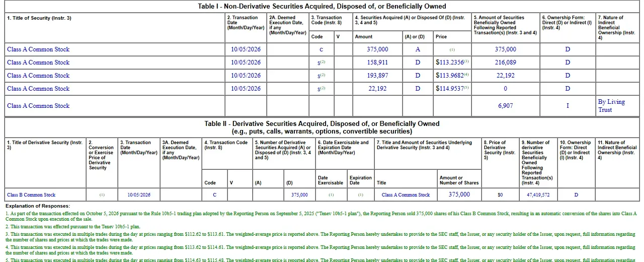
Task: Click the 47,419,572 derivative securities value
Action: [x=538, y=195]
